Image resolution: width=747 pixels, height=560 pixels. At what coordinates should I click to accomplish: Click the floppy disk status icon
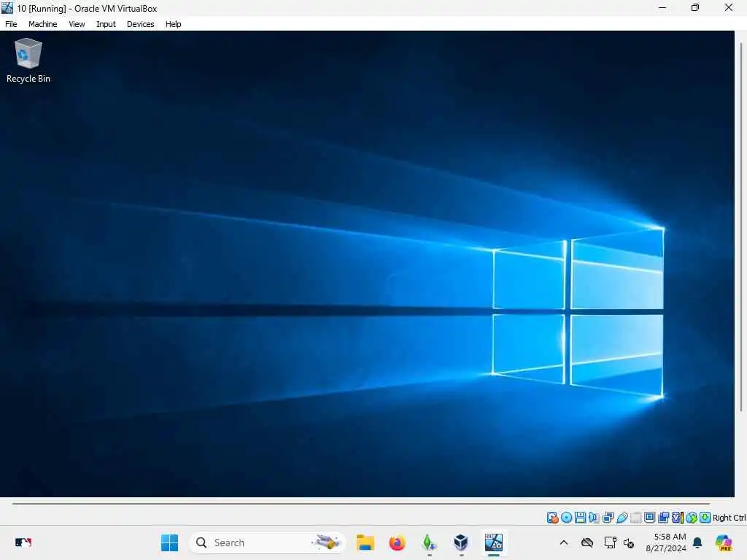pyautogui.click(x=580, y=518)
